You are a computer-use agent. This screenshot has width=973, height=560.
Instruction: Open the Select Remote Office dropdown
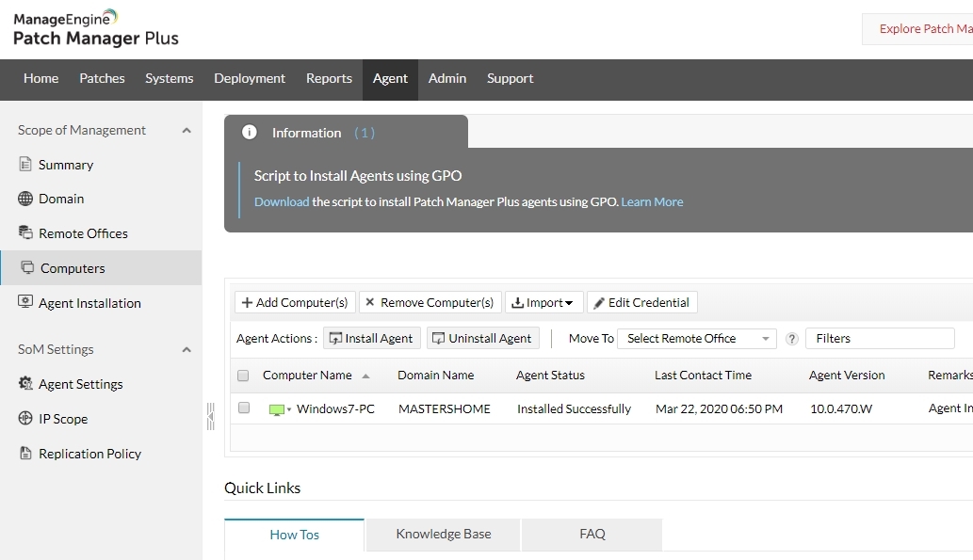696,339
